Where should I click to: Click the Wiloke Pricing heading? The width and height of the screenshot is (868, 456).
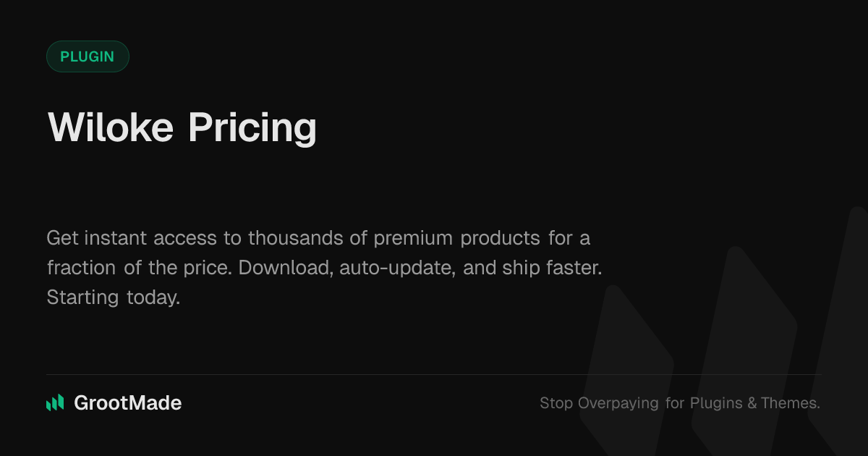[x=182, y=127]
